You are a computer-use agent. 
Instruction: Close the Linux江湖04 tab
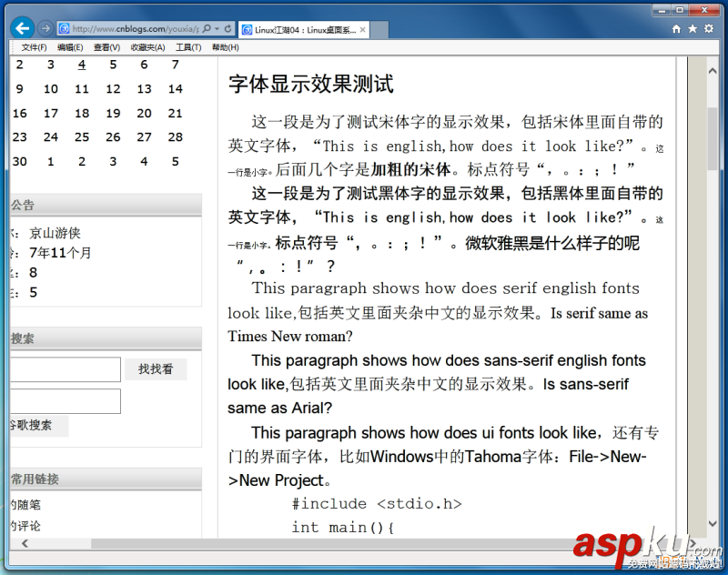(362, 30)
